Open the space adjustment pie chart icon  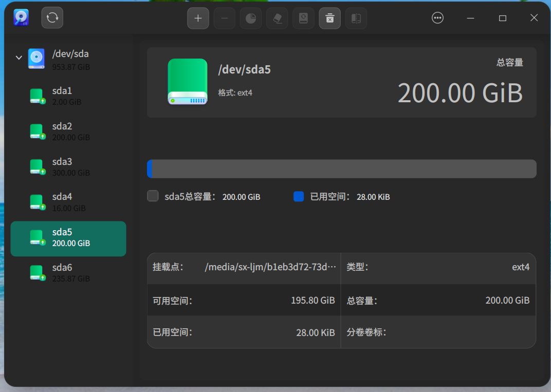tap(250, 17)
